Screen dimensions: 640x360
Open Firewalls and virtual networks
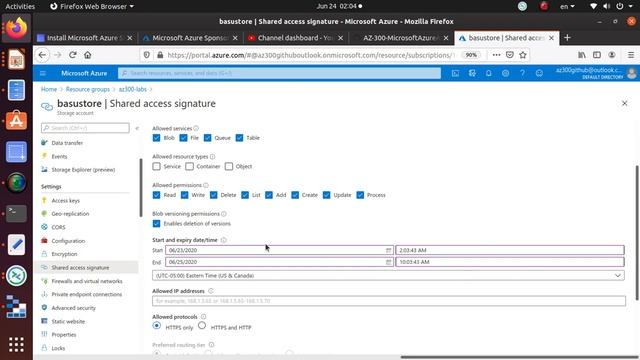[87, 281]
